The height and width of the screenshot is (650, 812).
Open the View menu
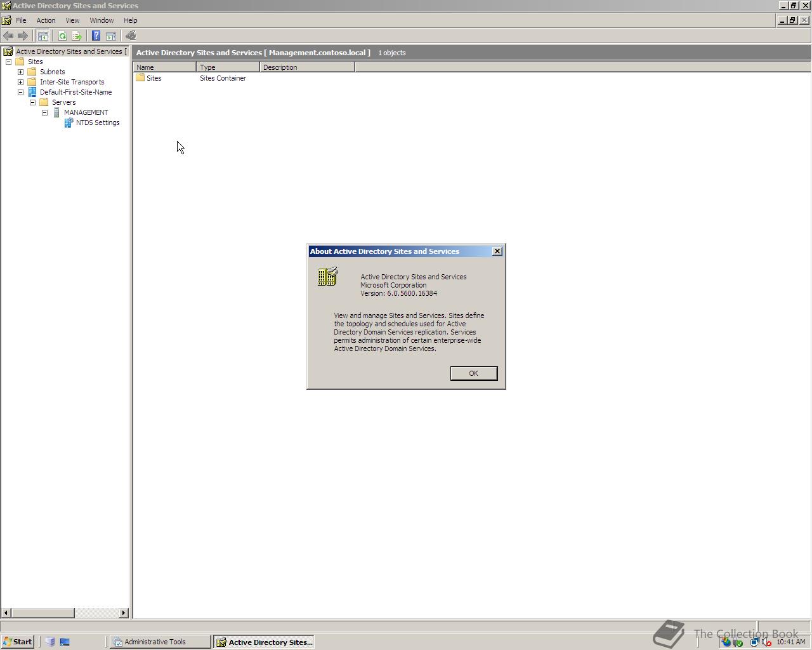pos(72,20)
